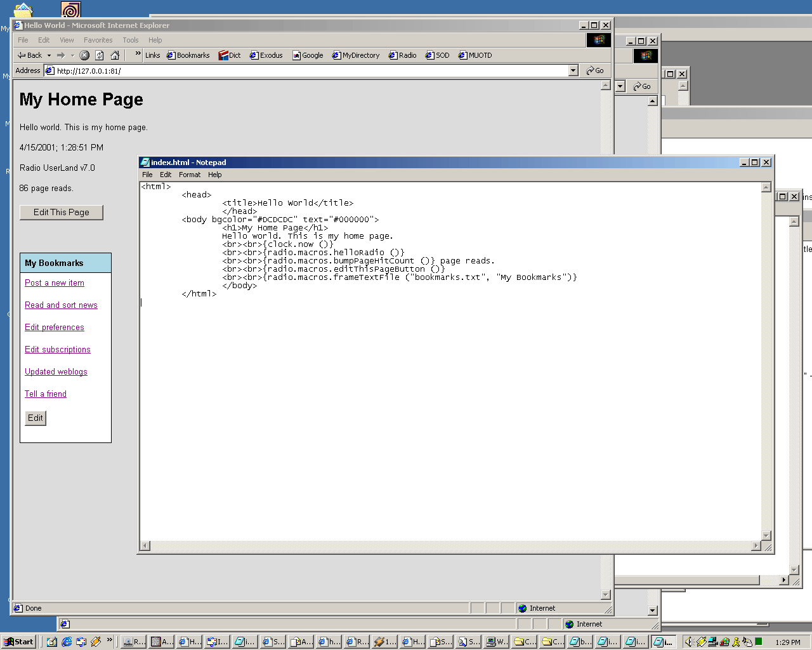Click the Winamp icon in Quick Launch
Image resolution: width=812 pixels, height=650 pixels.
pos(96,642)
